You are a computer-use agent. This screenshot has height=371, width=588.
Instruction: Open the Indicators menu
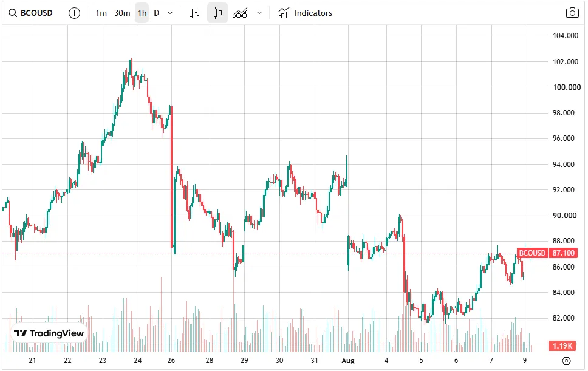[305, 13]
